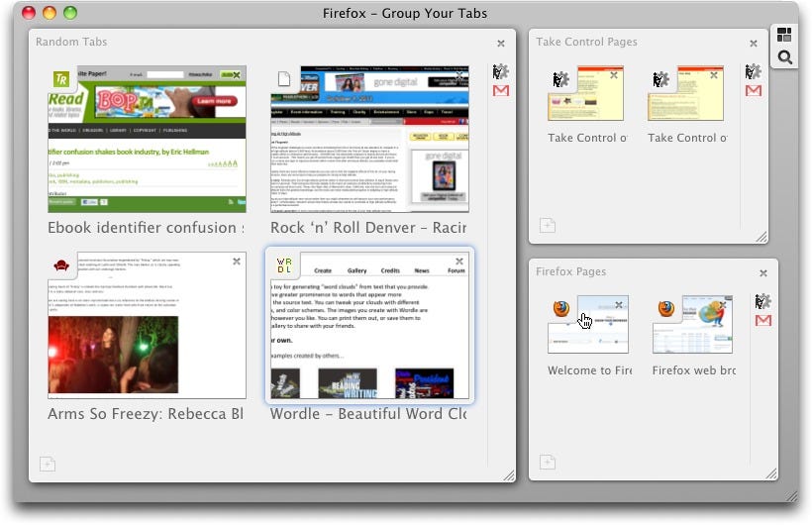Open tab search magnifier icon
The image size is (812, 525).
[785, 57]
